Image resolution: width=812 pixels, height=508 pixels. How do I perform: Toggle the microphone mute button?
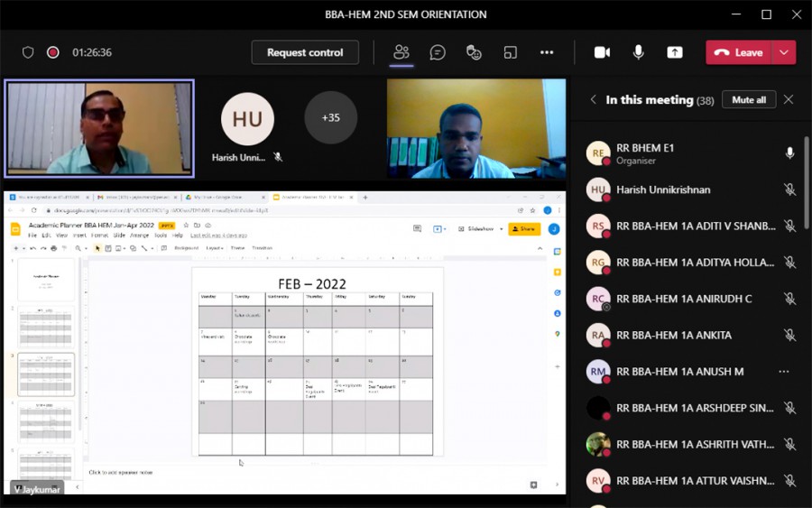[x=639, y=52]
